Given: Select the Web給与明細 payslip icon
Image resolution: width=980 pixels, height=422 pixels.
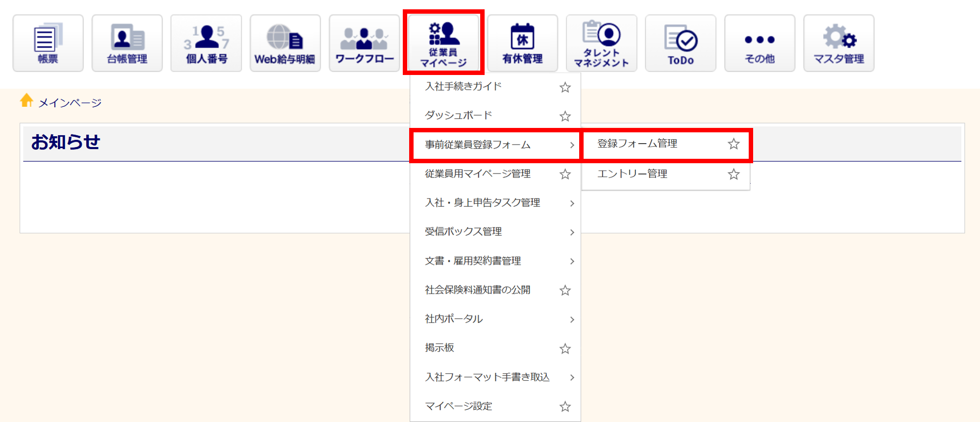Looking at the screenshot, I should [285, 43].
